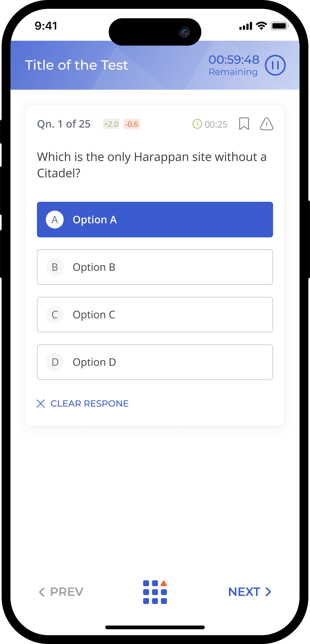Viewport: 310px width, 644px height.
Task: Click the green clock icon
Action: (197, 124)
